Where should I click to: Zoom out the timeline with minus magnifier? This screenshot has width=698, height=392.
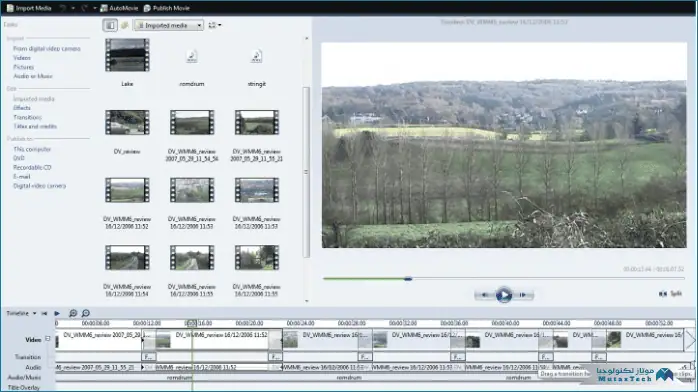pos(86,313)
